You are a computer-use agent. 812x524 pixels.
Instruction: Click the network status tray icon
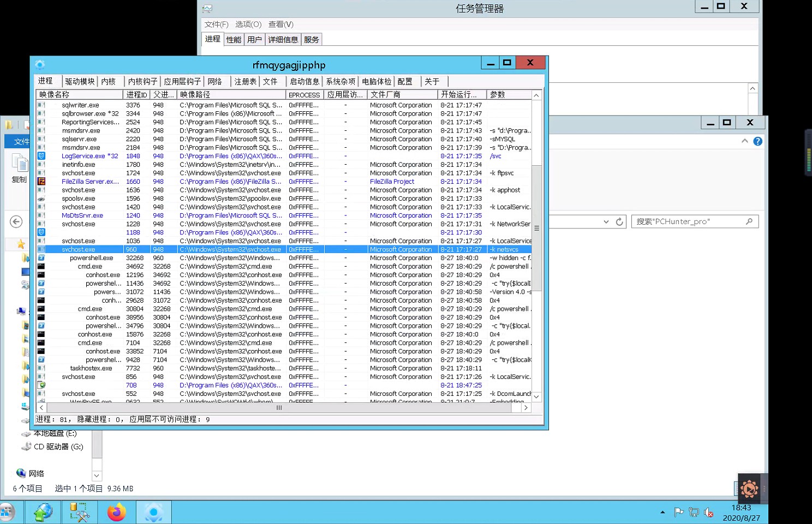click(694, 513)
